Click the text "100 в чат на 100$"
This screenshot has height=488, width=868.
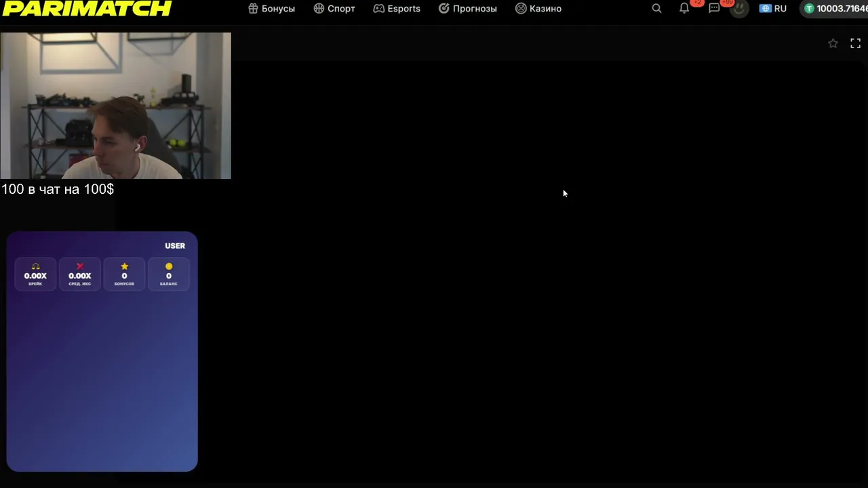click(x=58, y=189)
